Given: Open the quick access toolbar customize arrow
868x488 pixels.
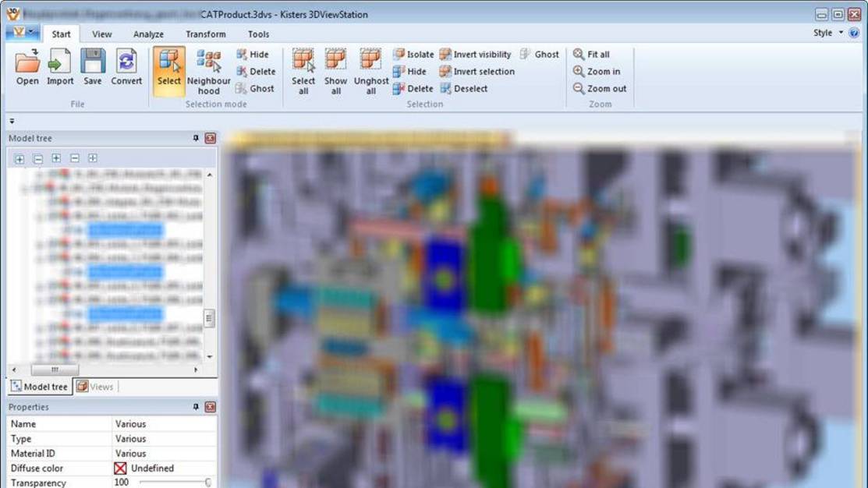Looking at the screenshot, I should pyautogui.click(x=12, y=121).
